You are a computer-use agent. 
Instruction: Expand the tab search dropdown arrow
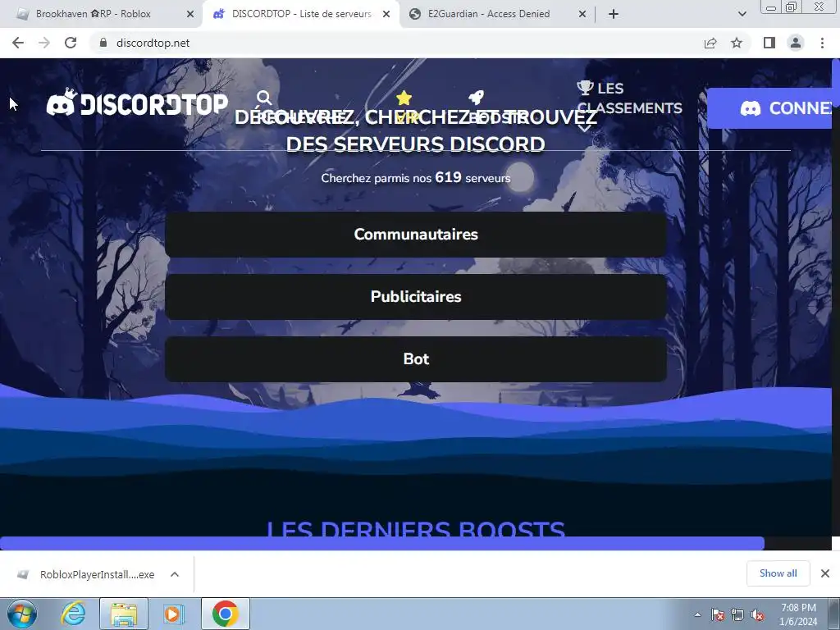[x=742, y=14]
